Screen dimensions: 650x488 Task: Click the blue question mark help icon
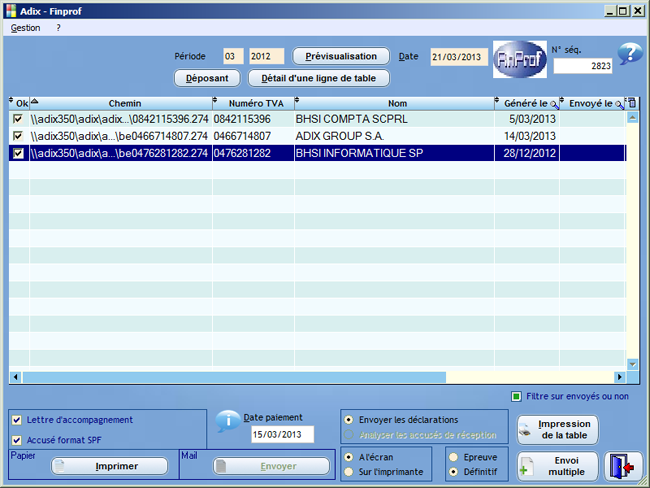point(630,54)
